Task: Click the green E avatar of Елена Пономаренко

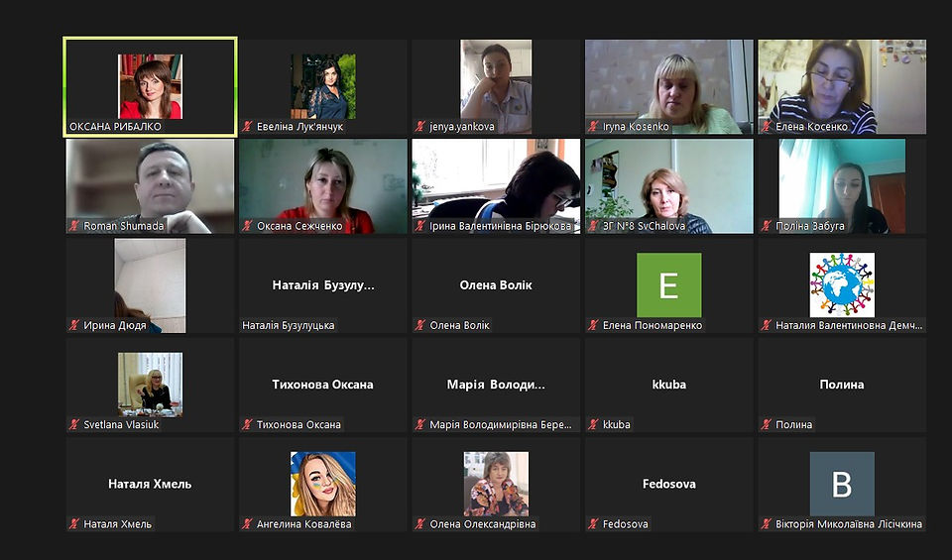Action: (x=669, y=285)
